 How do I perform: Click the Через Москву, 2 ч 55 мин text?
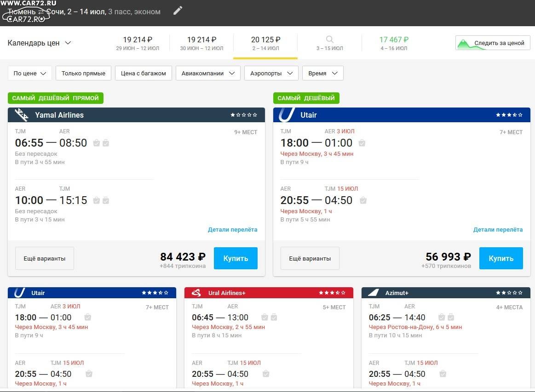(x=228, y=327)
